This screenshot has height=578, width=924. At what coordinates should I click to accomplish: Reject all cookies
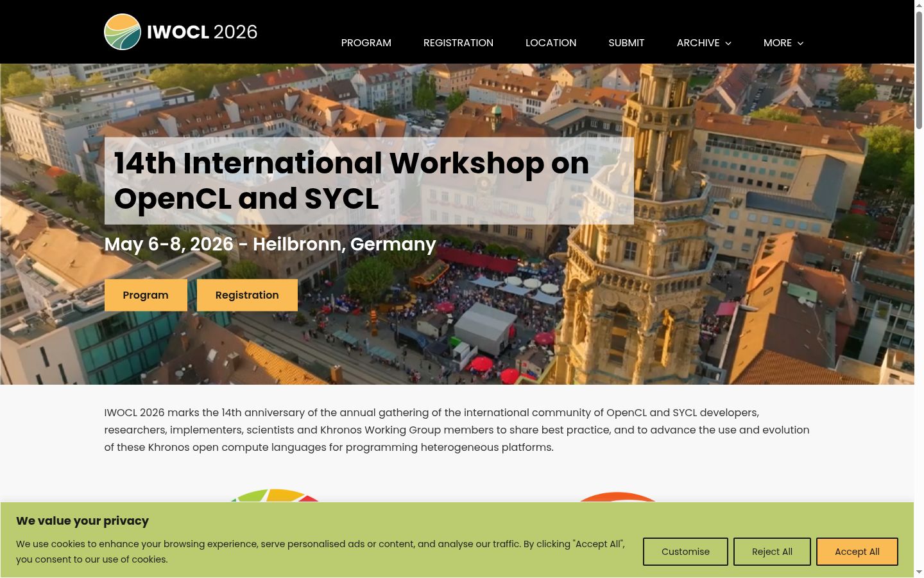pyautogui.click(x=772, y=552)
